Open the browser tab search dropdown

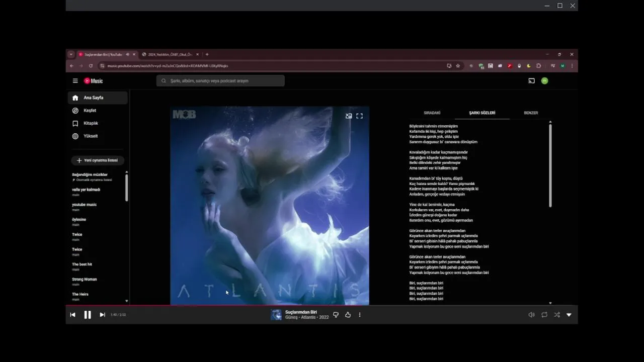click(x=71, y=54)
